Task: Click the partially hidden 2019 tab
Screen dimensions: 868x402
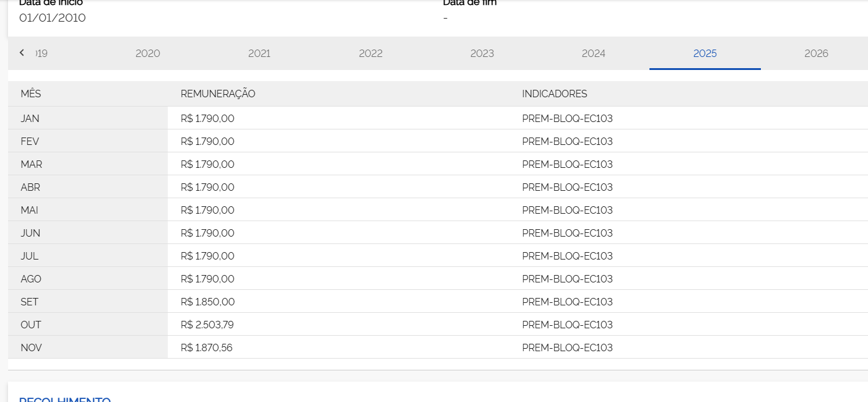Action: click(x=41, y=53)
